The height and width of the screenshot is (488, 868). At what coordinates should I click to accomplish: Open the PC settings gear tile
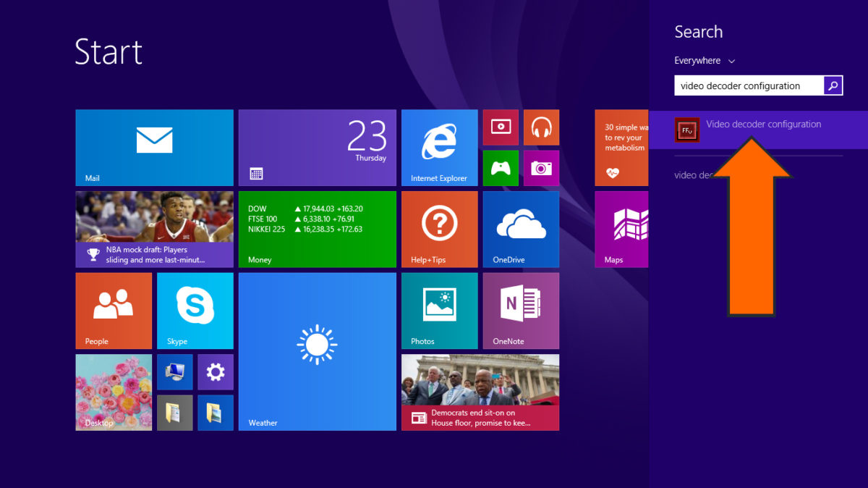216,372
